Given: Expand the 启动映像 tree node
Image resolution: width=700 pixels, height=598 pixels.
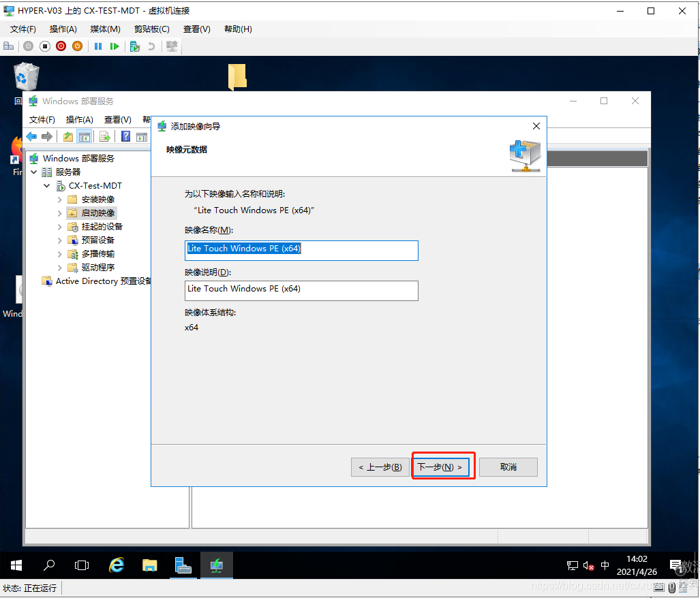Looking at the screenshot, I should [60, 213].
